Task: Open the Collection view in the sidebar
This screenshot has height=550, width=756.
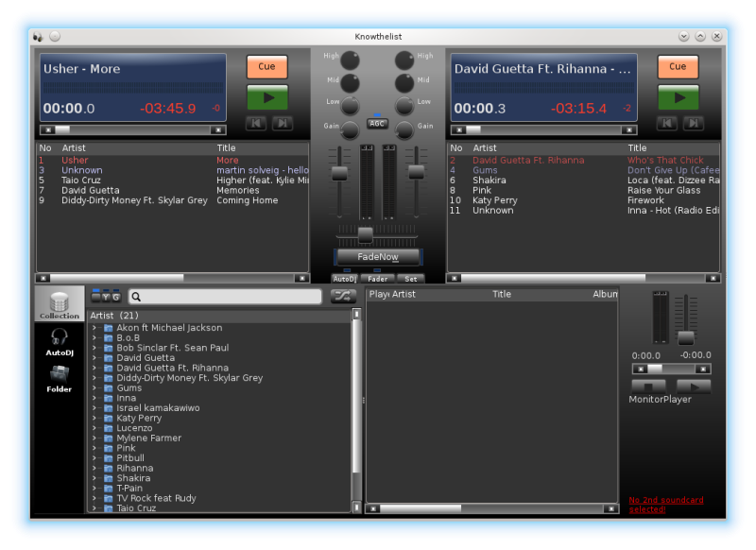Action: click(x=60, y=304)
